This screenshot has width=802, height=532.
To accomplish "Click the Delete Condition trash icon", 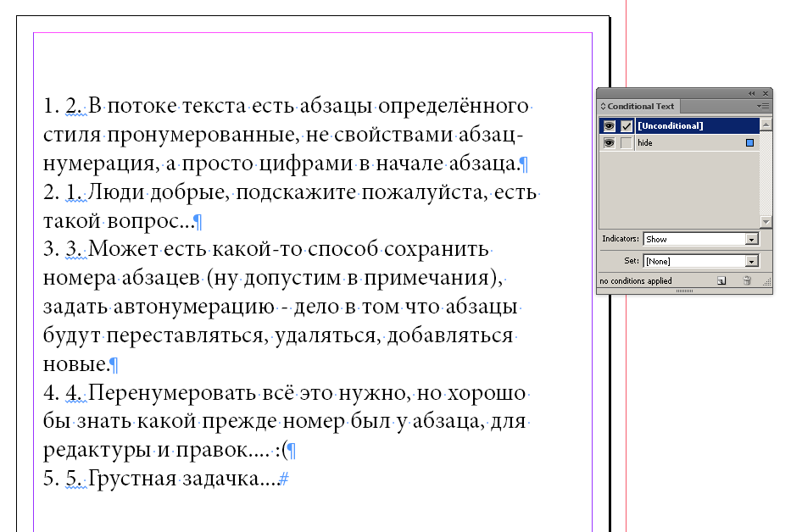I will click(x=747, y=280).
